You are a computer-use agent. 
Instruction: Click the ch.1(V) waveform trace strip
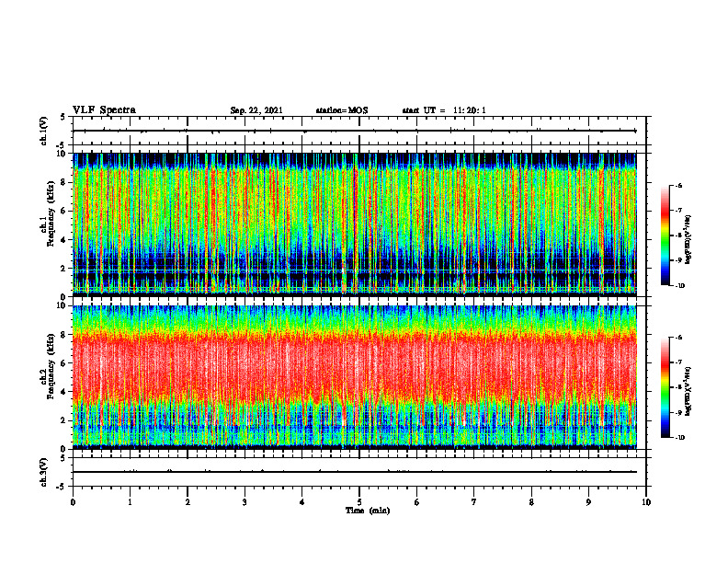coord(359,131)
